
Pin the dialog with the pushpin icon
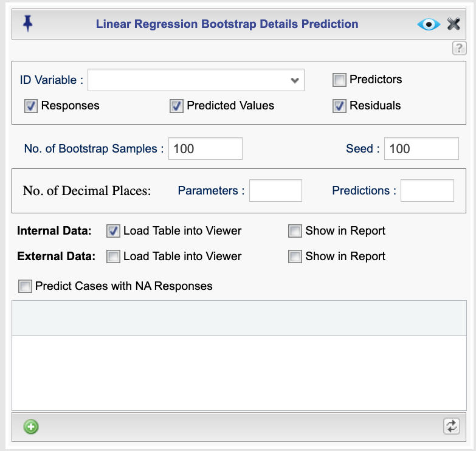[27, 24]
